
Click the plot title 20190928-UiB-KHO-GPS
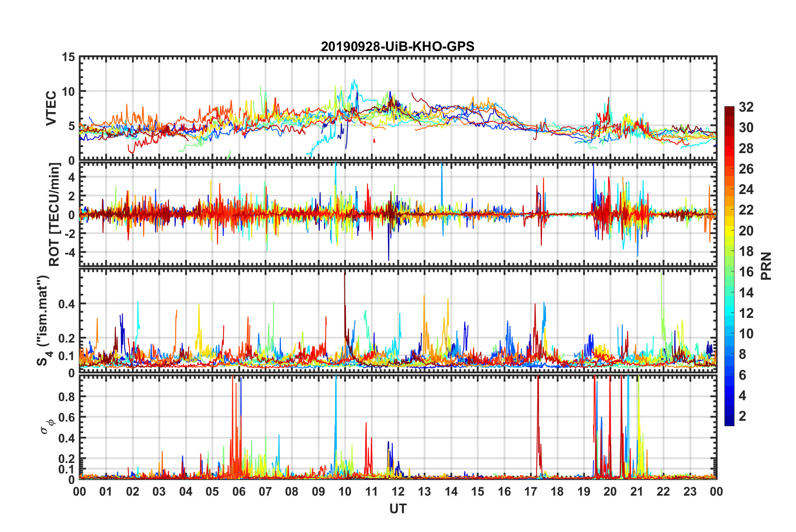[398, 46]
